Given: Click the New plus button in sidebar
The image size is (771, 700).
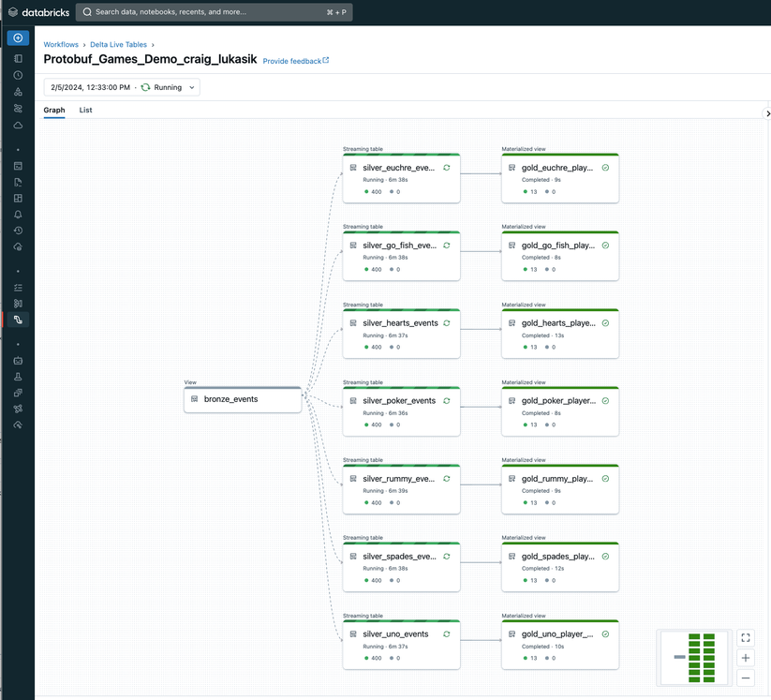Looking at the screenshot, I should pos(18,38).
